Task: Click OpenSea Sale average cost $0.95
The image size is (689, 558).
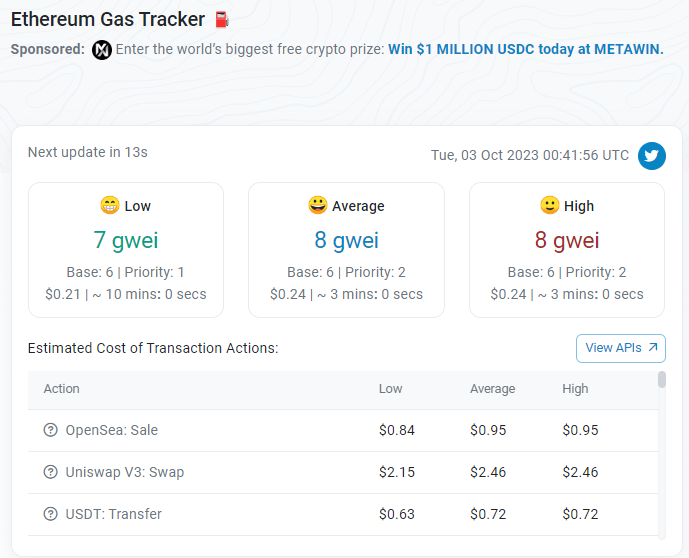Action: (488, 430)
